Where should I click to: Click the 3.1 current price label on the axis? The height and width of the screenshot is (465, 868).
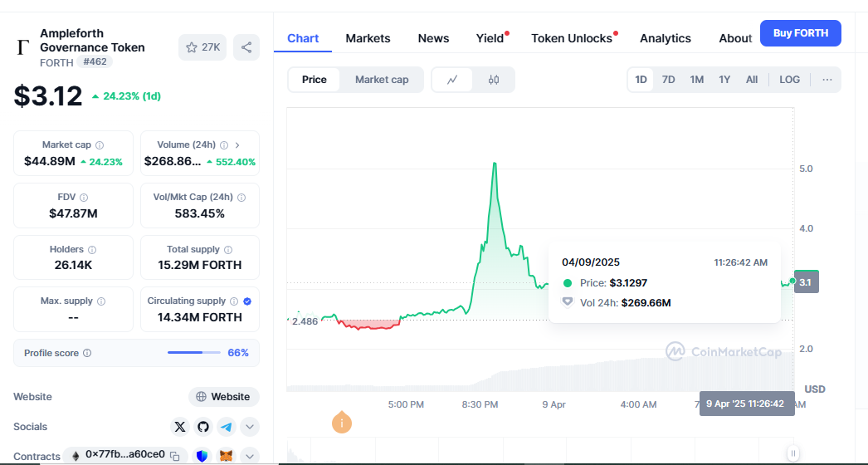coord(806,282)
